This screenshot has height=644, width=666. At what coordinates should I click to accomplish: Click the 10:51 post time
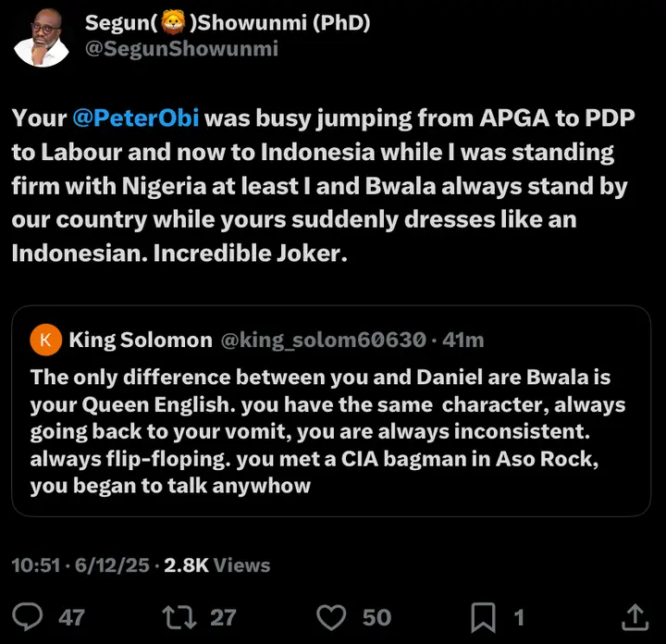point(35,564)
